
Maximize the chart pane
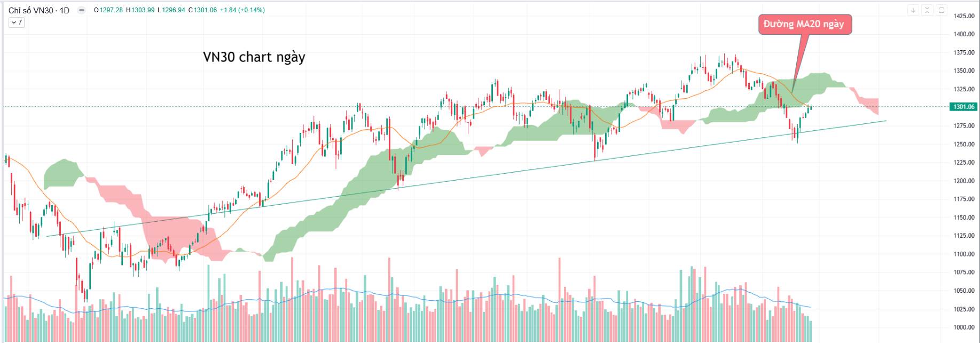pos(942,10)
